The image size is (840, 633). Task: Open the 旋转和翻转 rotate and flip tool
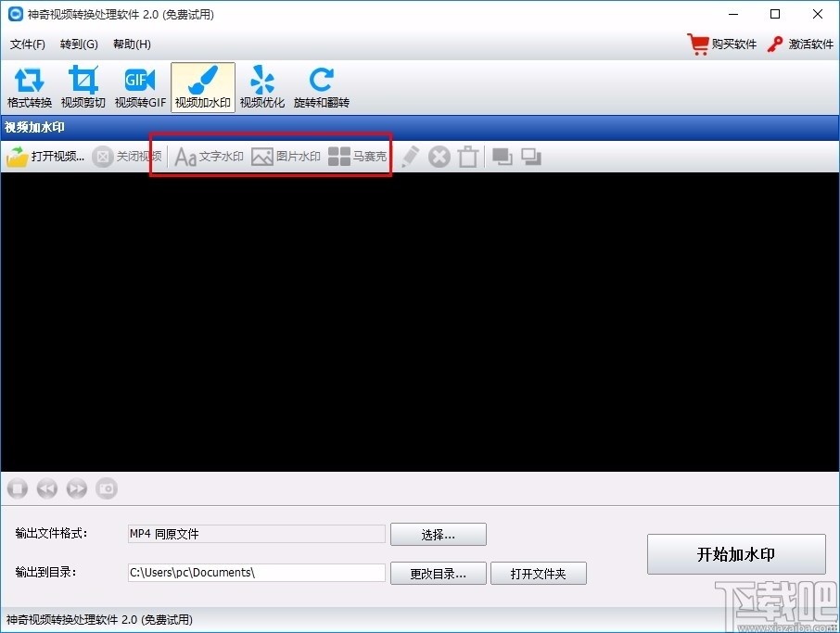pos(322,87)
